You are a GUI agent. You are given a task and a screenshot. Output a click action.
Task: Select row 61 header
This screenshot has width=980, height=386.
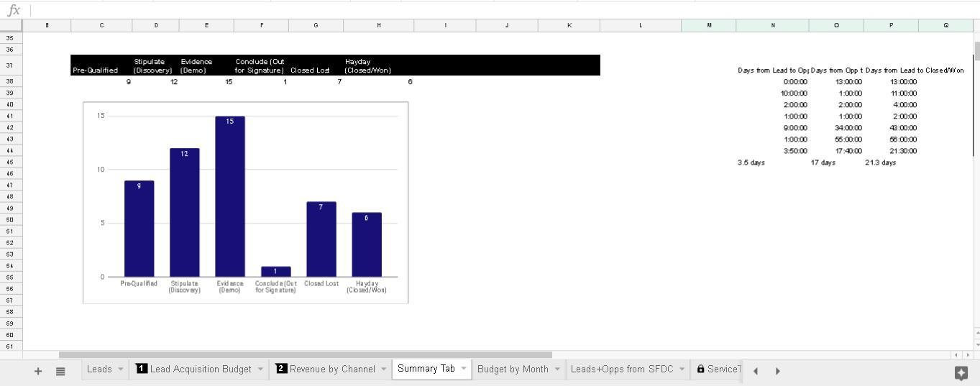point(11,346)
